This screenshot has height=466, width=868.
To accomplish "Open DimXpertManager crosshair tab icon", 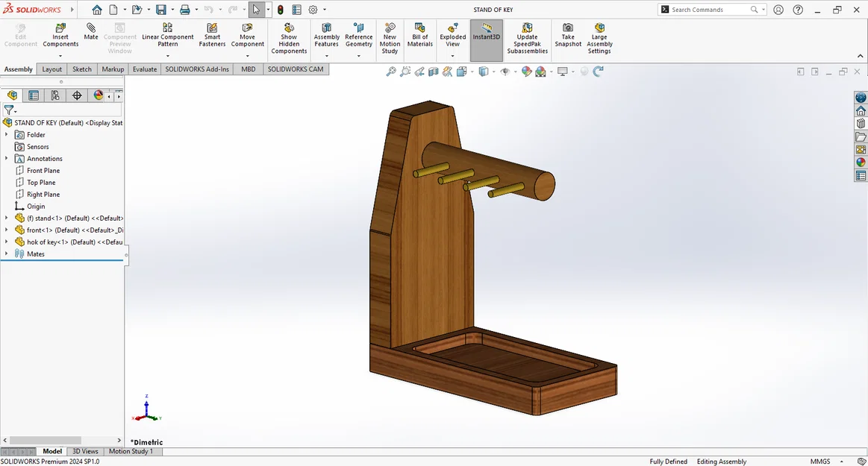I will (77, 95).
